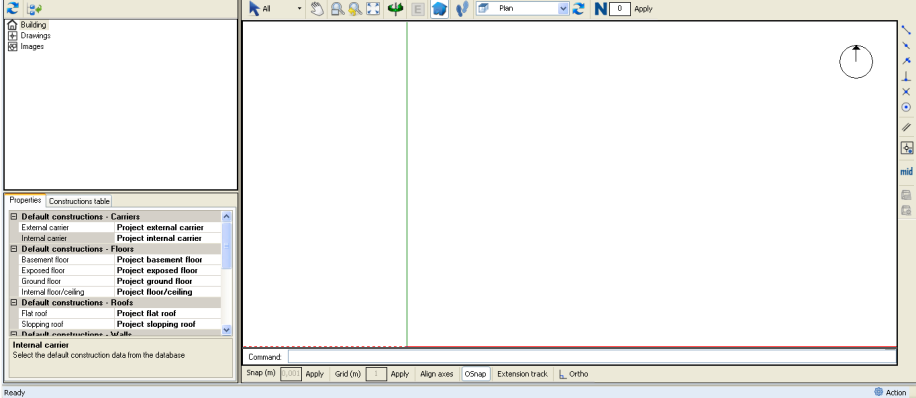
Task: Click the zoom previous magnifier icon
Action: 355,9
